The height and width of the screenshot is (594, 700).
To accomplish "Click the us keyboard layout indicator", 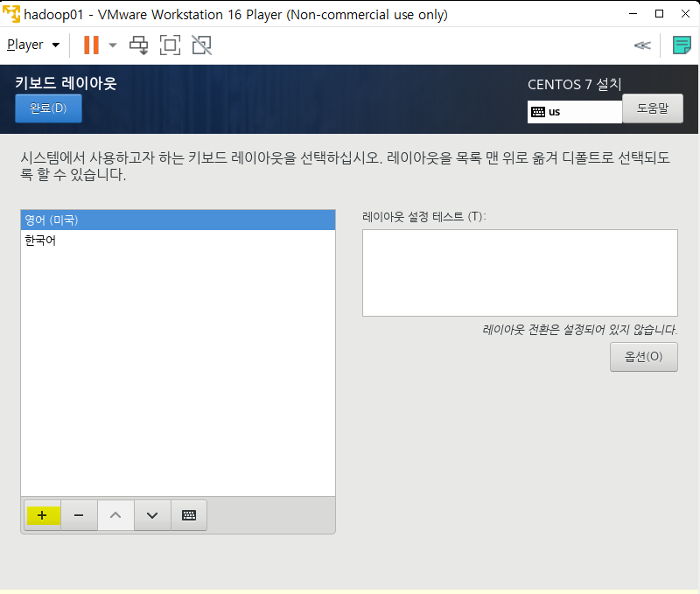I will pyautogui.click(x=575, y=112).
